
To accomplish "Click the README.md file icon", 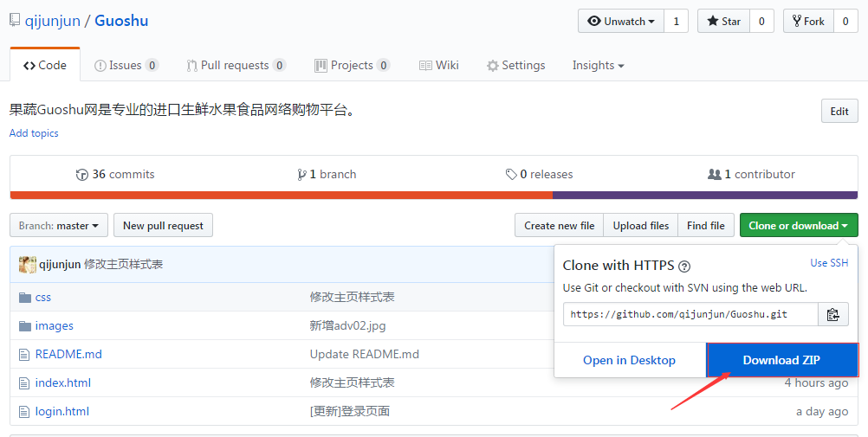I will coord(23,355).
